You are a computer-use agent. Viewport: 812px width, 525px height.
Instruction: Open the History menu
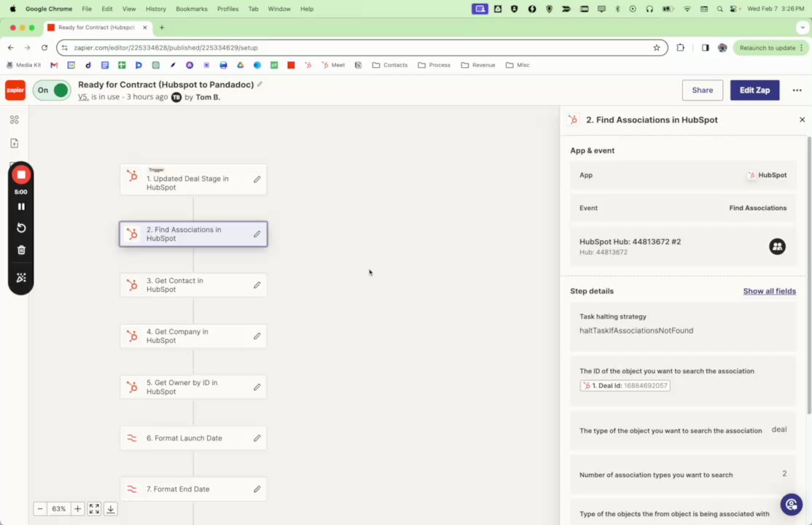point(155,9)
